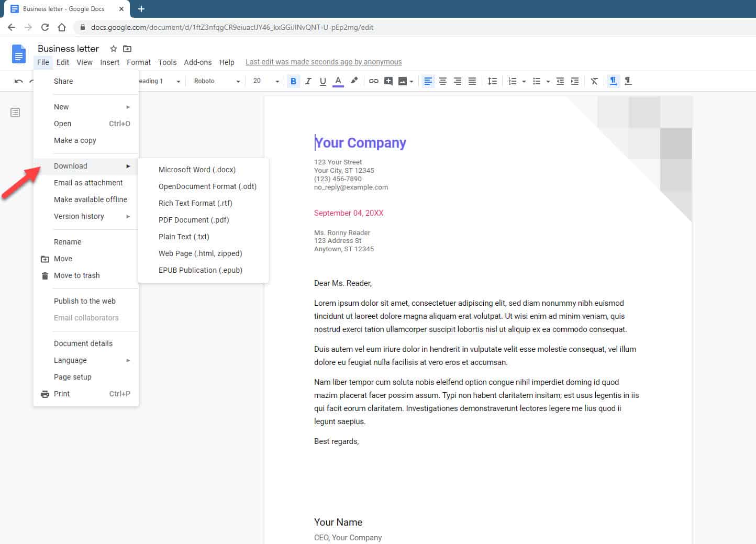The height and width of the screenshot is (544, 756).
Task: Toggle Italic formatting
Action: tap(308, 81)
